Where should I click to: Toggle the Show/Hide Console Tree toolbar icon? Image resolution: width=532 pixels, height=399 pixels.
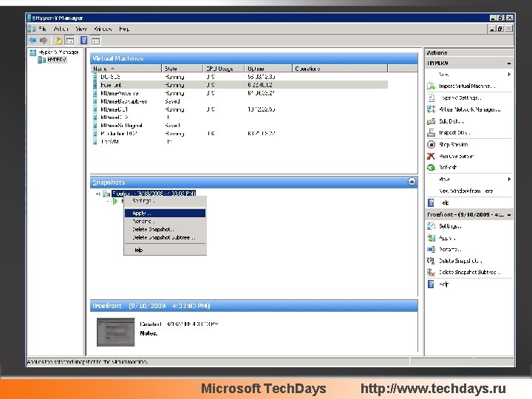pos(69,41)
